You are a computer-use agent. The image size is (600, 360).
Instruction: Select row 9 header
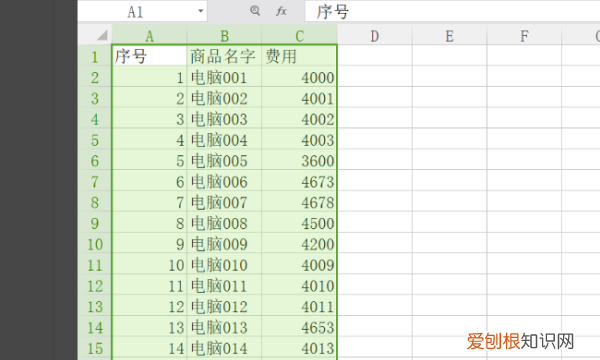[x=95, y=223]
